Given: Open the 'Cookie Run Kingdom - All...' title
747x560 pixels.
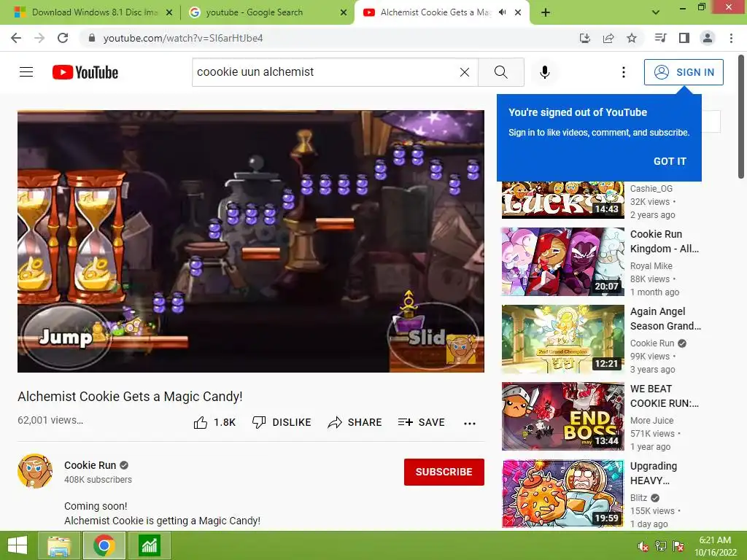Looking at the screenshot, I should [x=665, y=241].
